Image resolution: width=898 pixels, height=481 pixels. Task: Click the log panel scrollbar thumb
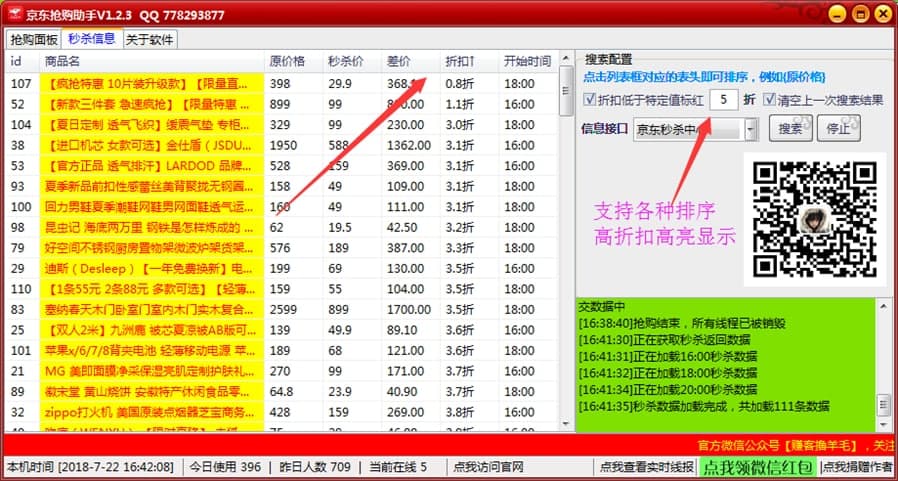[x=884, y=407]
